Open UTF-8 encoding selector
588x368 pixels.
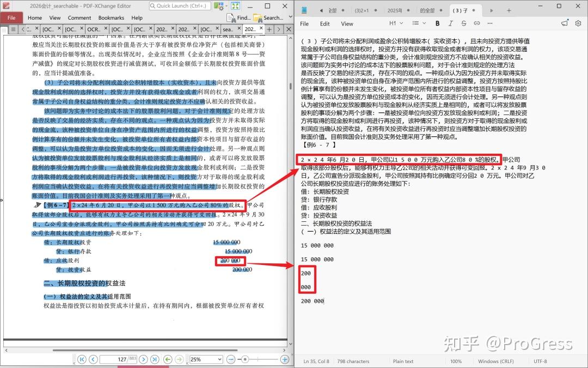(540, 361)
